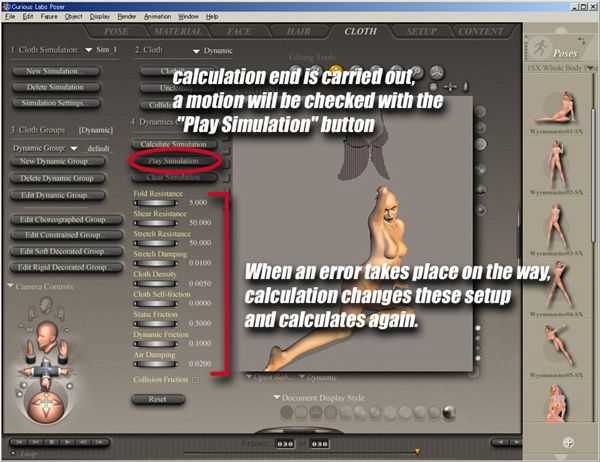600x462 pixels.
Task: Click the Play Simulation button
Action: (x=174, y=161)
